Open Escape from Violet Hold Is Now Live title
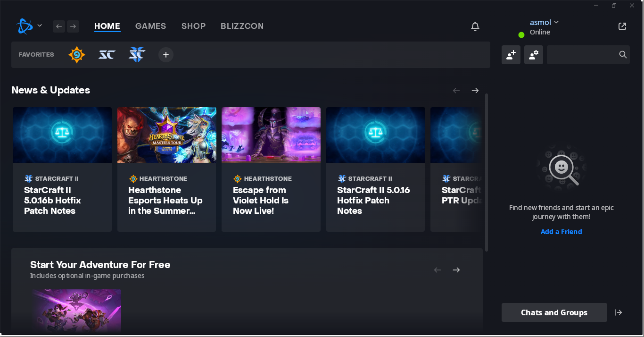 (x=261, y=201)
